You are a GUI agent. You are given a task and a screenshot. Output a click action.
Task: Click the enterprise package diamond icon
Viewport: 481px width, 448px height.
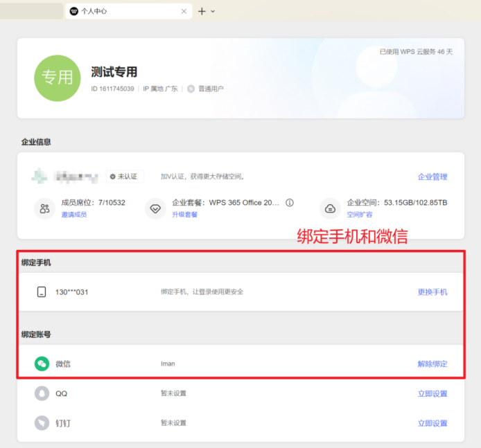[x=155, y=208]
